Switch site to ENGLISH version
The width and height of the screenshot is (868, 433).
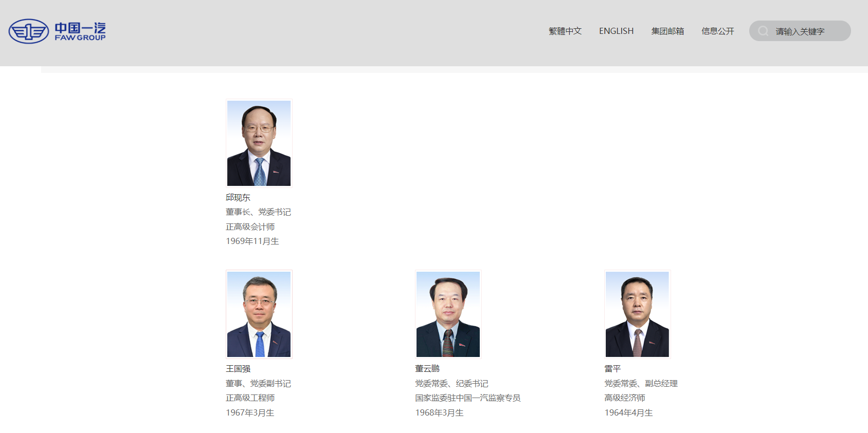point(616,31)
